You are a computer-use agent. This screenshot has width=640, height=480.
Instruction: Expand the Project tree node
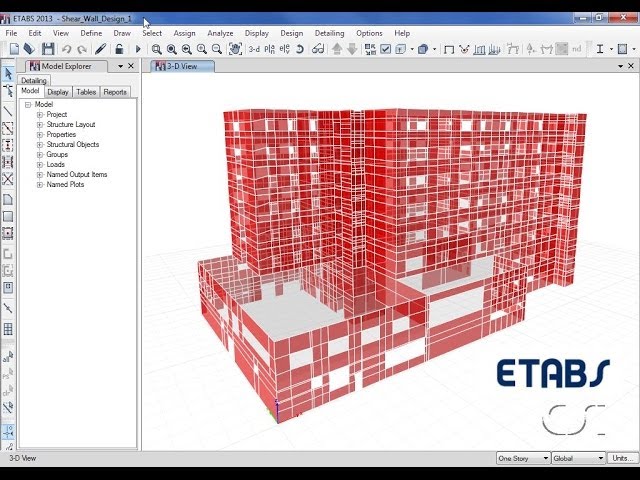pos(40,115)
